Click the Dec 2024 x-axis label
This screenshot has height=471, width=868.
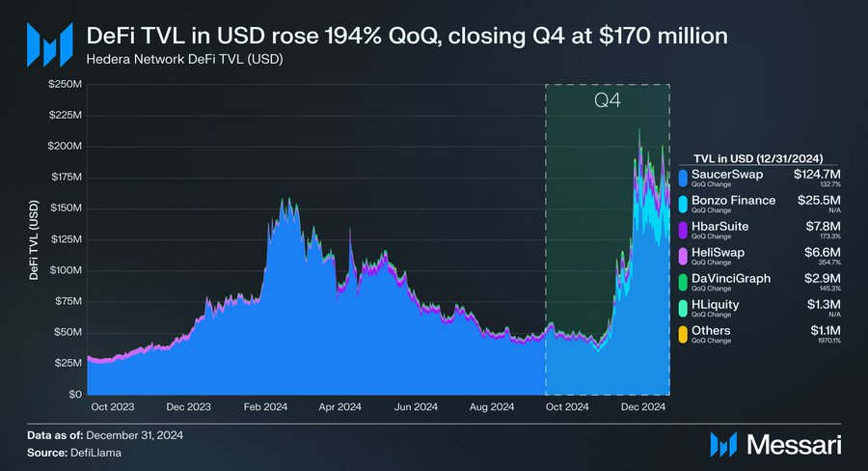642,406
